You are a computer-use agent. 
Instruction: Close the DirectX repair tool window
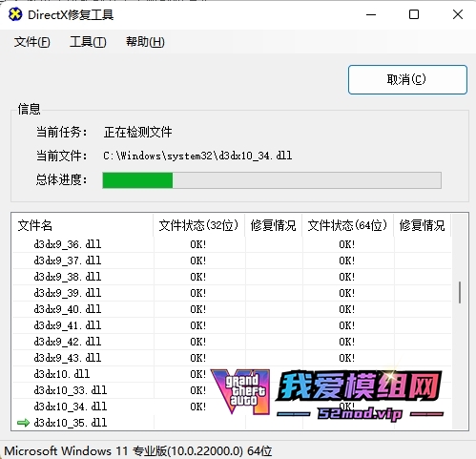click(x=458, y=14)
